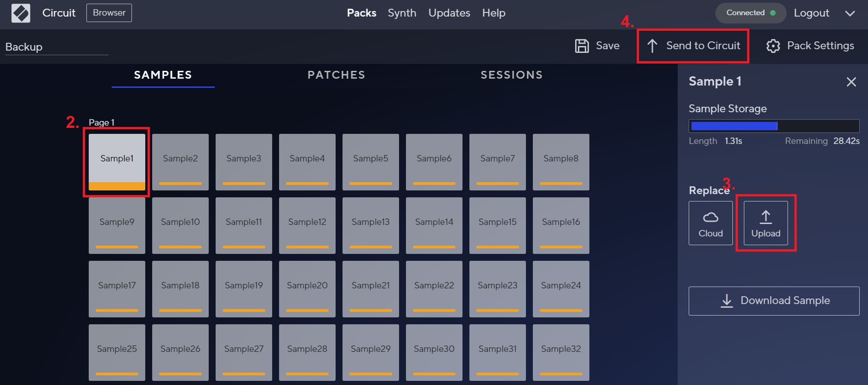
Task: Select the Sample5 pad
Action: point(371,162)
